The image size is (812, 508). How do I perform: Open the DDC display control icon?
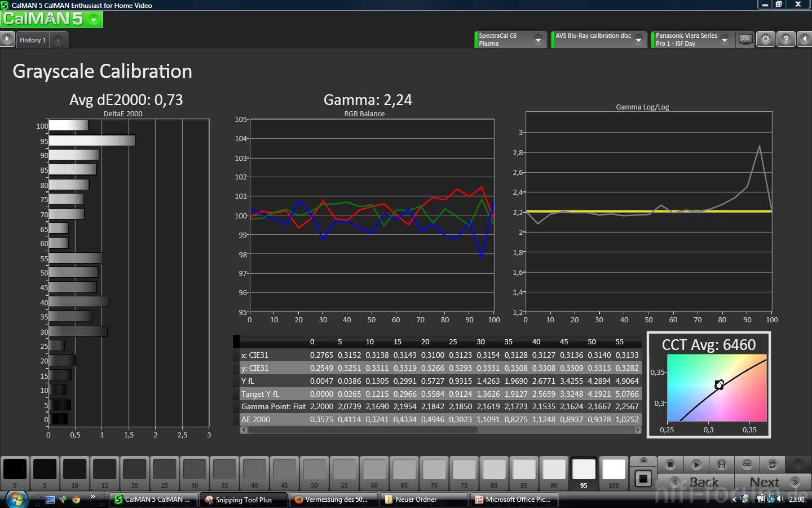745,40
